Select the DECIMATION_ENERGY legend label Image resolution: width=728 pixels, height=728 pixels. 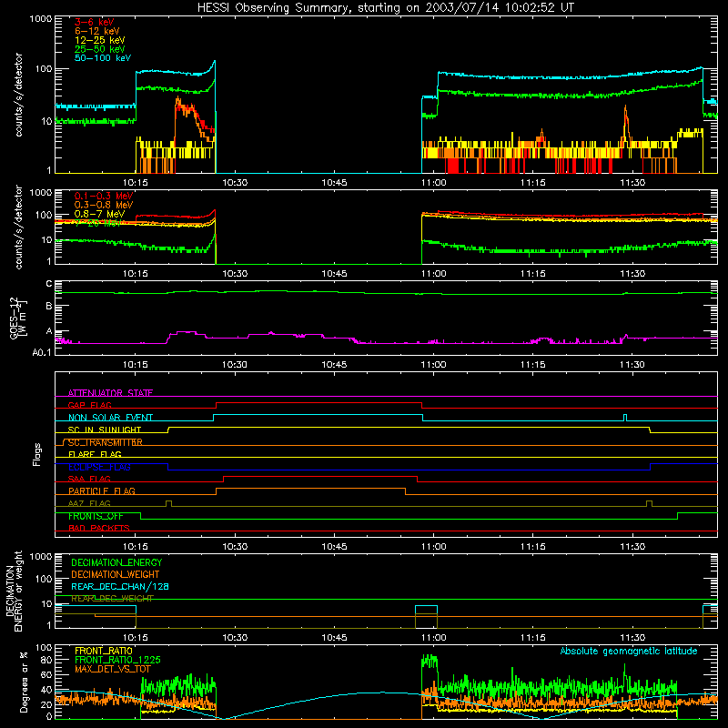[x=116, y=562]
